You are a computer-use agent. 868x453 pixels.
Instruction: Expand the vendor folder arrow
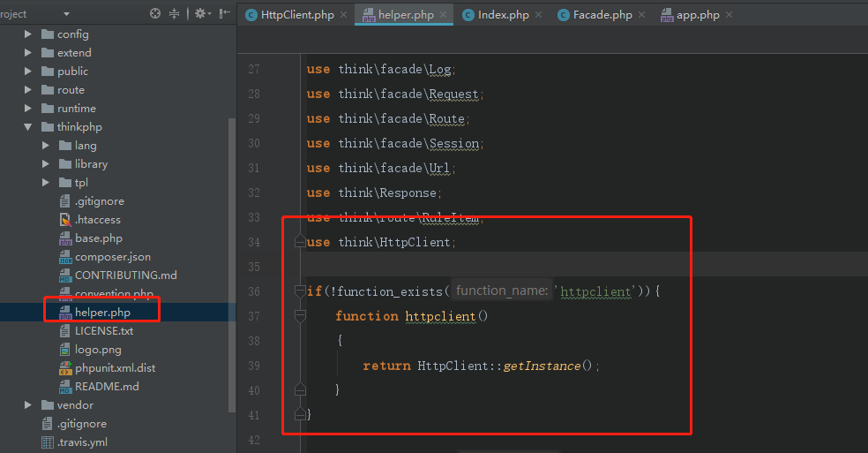point(27,405)
